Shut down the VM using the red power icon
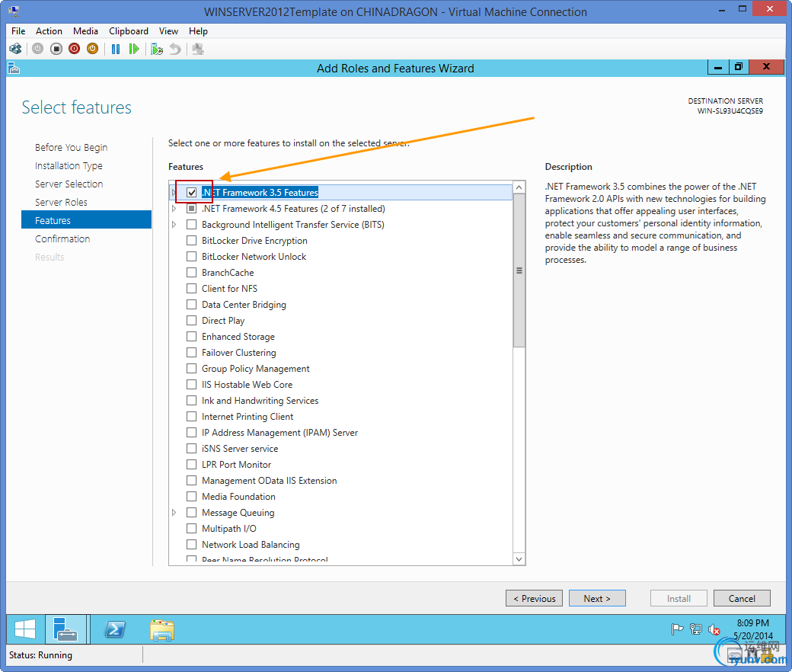The width and height of the screenshot is (792, 672). (x=75, y=49)
